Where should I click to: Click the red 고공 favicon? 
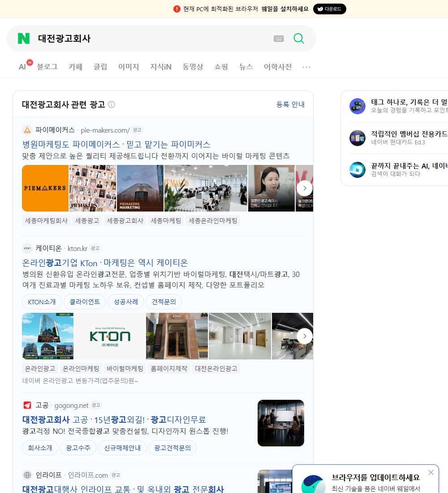click(x=27, y=405)
